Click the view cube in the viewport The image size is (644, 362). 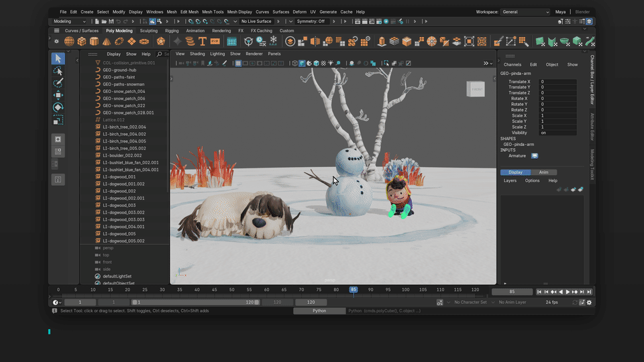[x=476, y=89]
